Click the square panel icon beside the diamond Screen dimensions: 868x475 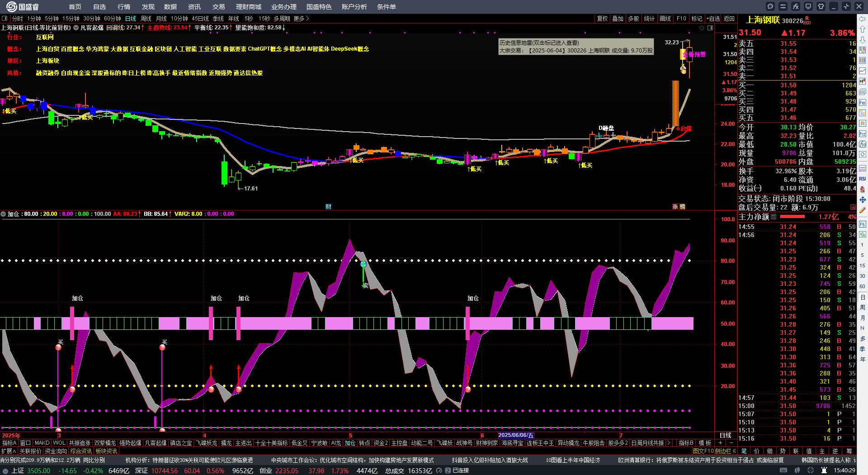(710, 28)
